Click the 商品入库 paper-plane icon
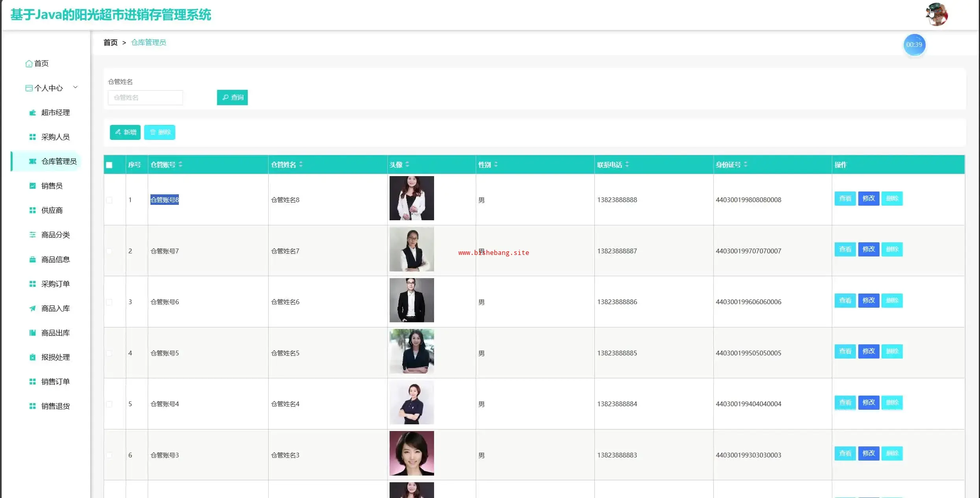The image size is (980, 498). [x=32, y=308]
